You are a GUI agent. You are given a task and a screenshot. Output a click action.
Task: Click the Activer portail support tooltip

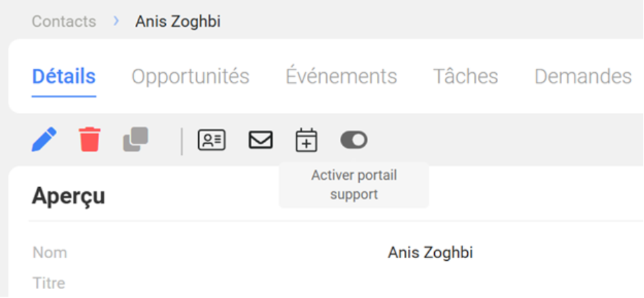[x=354, y=185]
